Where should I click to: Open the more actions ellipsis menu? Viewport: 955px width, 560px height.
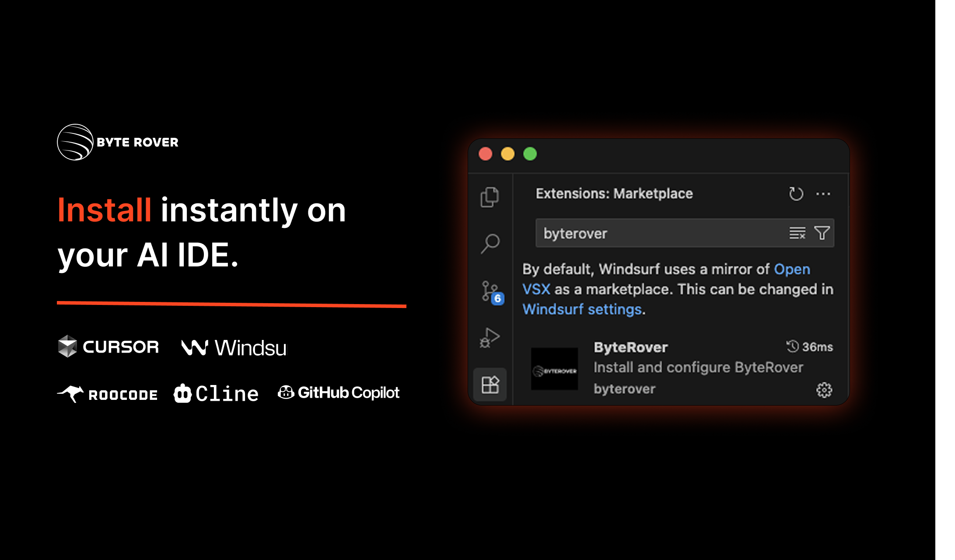[x=823, y=194]
